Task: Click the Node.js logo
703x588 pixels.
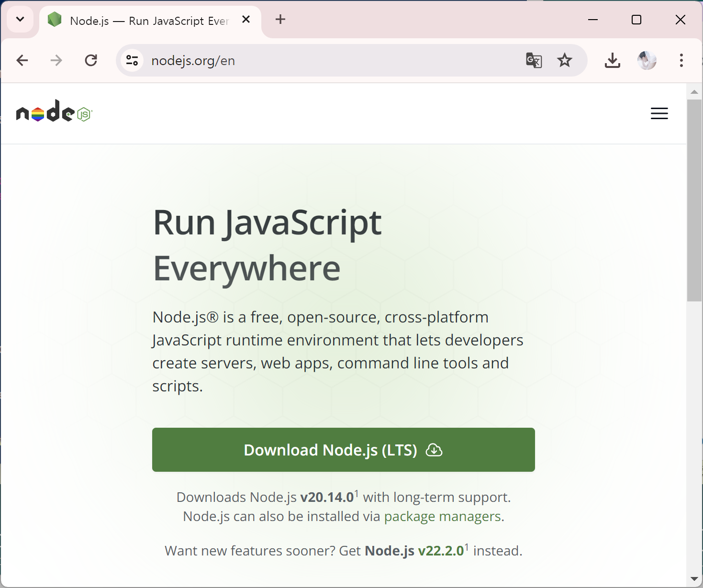Action: pos(55,111)
